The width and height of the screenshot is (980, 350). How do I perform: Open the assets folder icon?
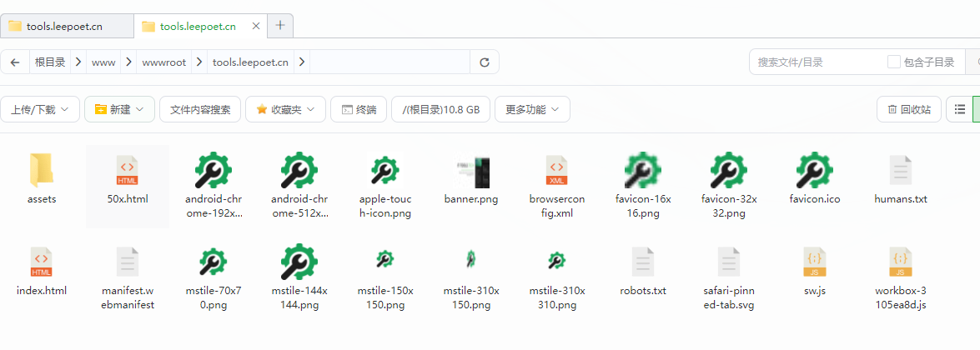click(42, 170)
